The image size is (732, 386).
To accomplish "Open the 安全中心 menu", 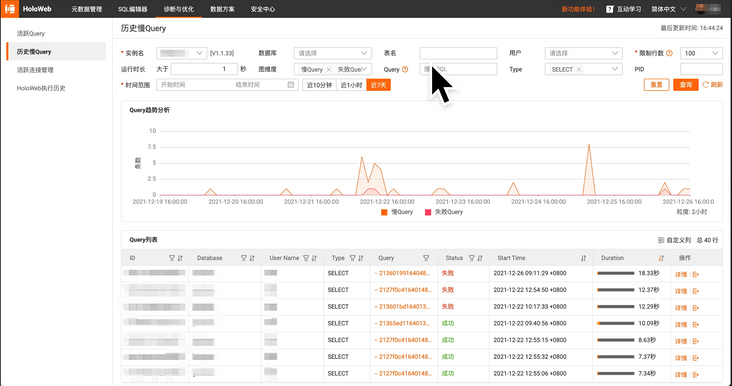I will pos(263,9).
